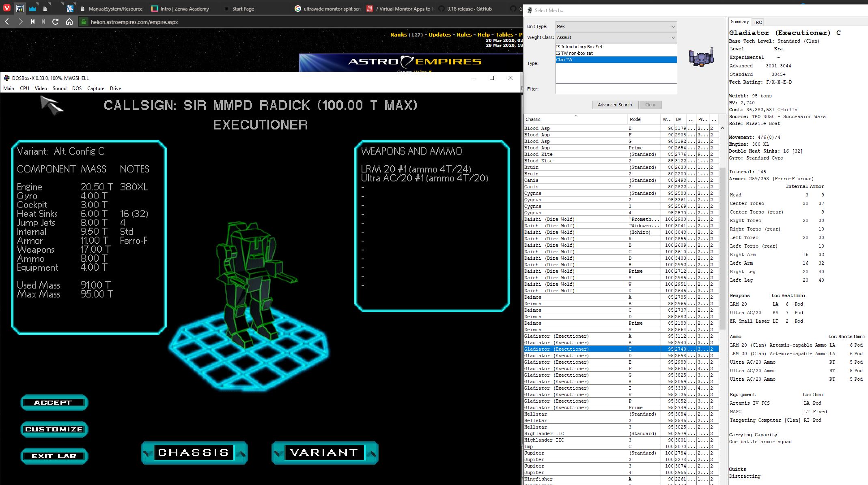Open the DOSBox Video menu

tap(41, 88)
